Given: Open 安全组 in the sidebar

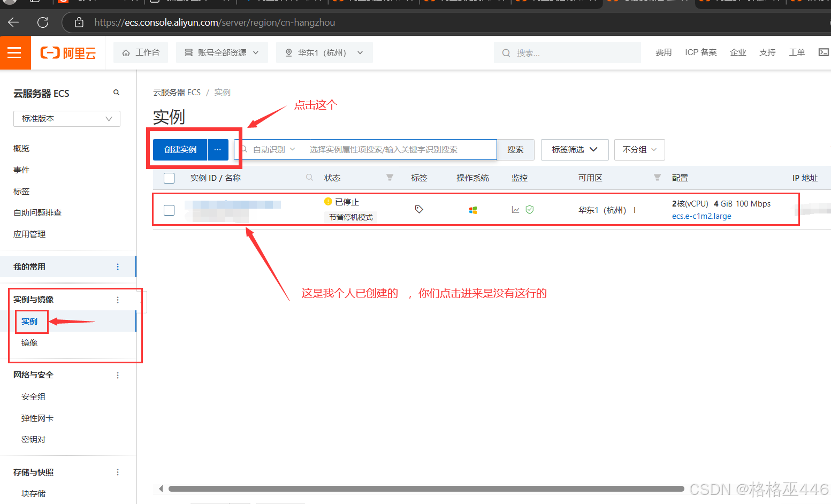Looking at the screenshot, I should click(x=33, y=397).
